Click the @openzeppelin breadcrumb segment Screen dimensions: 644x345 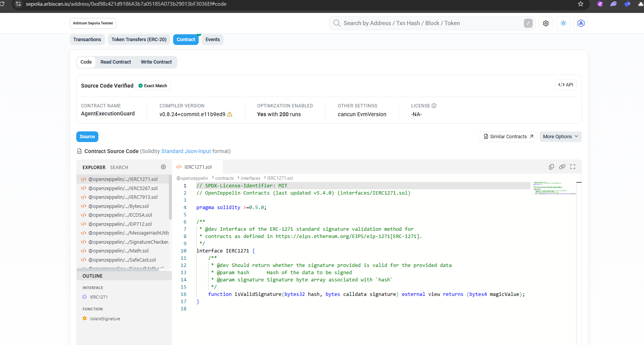[192, 178]
